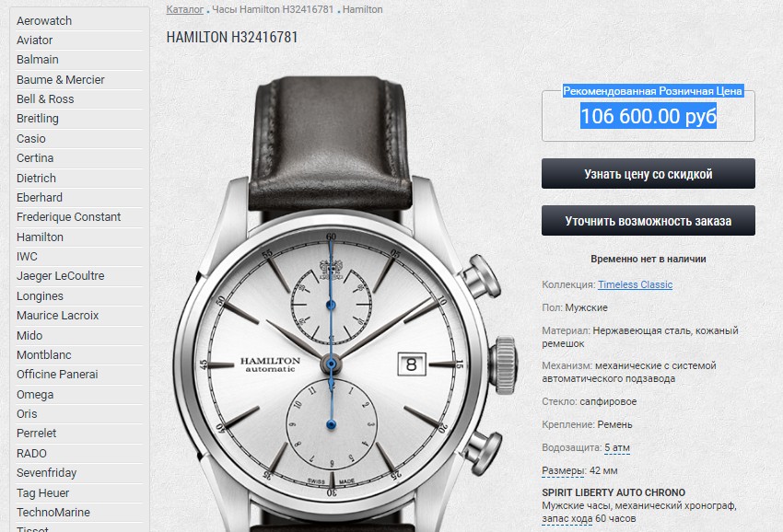This screenshot has height=532, width=783.
Task: Click the Размеры dotted label
Action: (x=563, y=470)
